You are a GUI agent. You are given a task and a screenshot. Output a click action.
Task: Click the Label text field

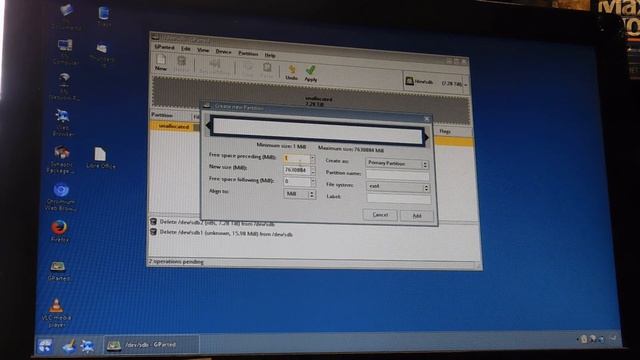[x=399, y=198]
